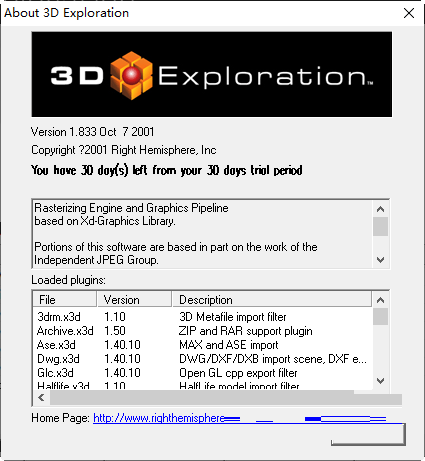This screenshot has width=425, height=461.
Task: Click the credits box scrollbar thumb
Action: click(x=380, y=227)
